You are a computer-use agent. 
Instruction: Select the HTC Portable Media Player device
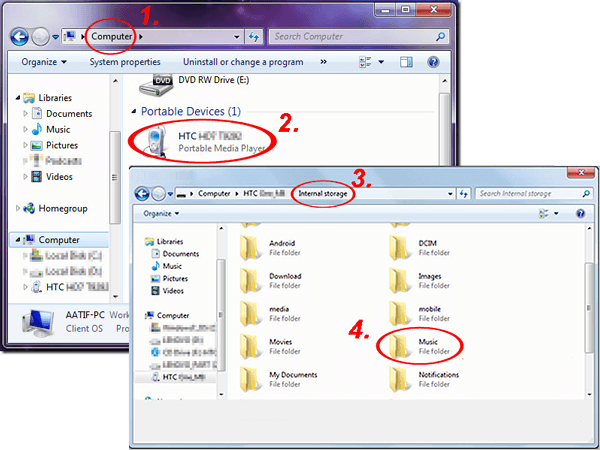(x=204, y=142)
